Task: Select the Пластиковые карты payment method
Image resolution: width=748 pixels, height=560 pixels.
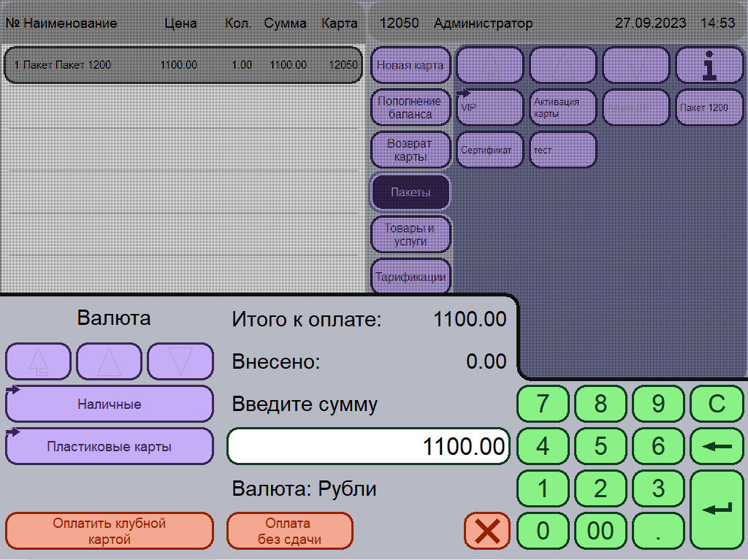Action: pyautogui.click(x=110, y=447)
